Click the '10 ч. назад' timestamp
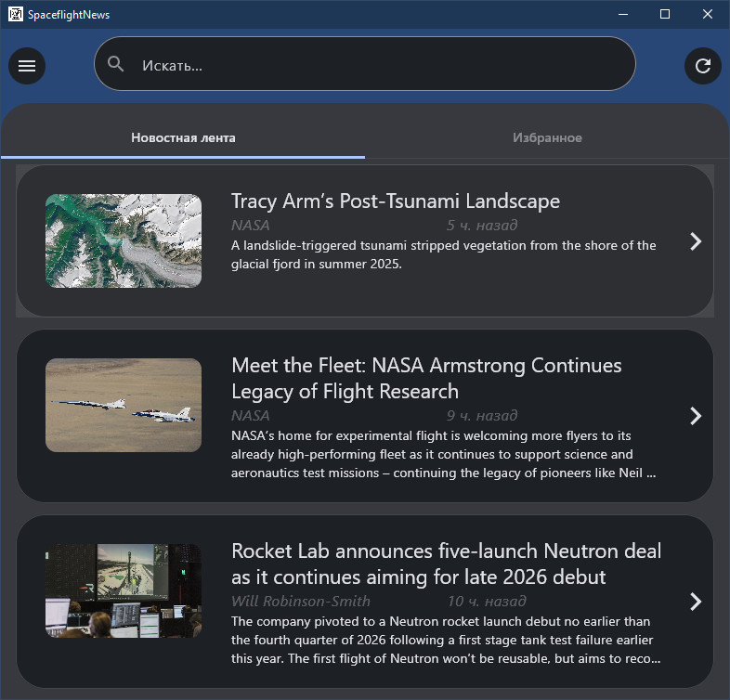 (x=487, y=602)
